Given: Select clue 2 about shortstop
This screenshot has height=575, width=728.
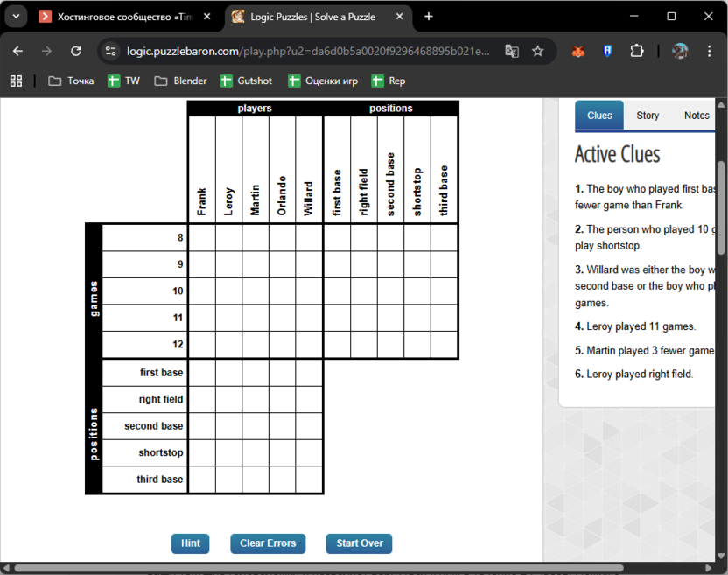Looking at the screenshot, I should 645,237.
